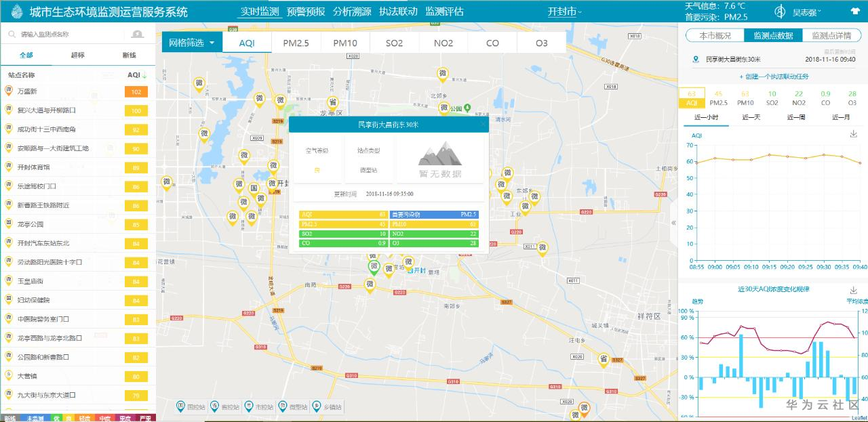
Task: Switch to the 本市概况 panel tab
Action: tap(715, 35)
